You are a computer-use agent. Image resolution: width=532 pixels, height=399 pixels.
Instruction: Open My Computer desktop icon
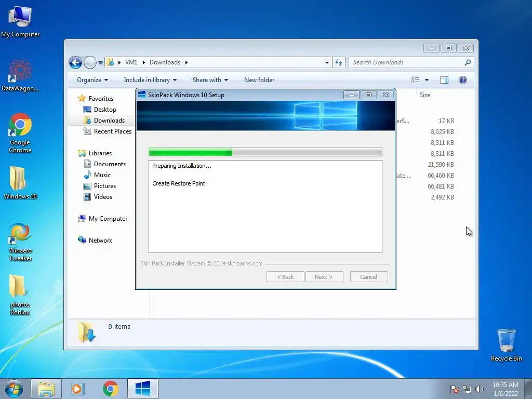pyautogui.click(x=20, y=21)
